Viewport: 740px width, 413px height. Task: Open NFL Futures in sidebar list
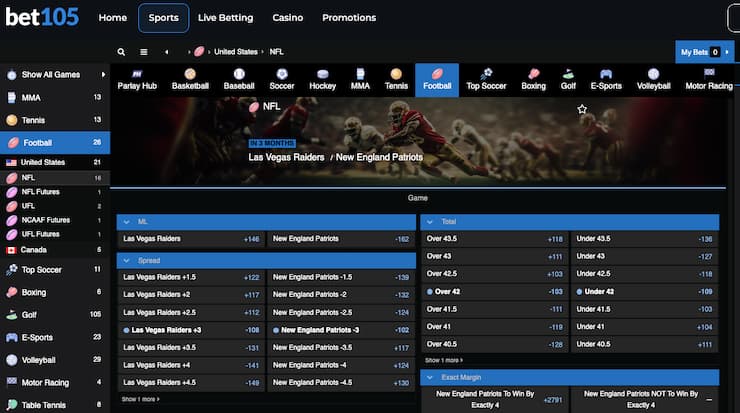(41, 191)
